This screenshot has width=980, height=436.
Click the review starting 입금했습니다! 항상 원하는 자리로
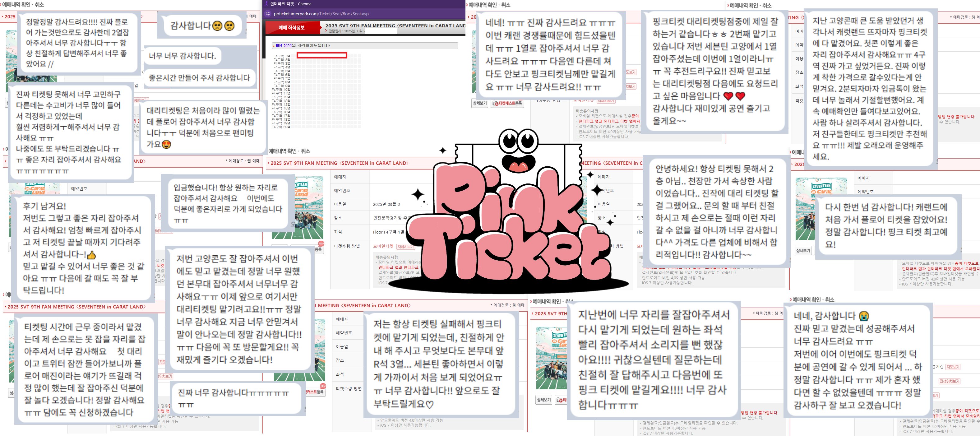pos(228,203)
